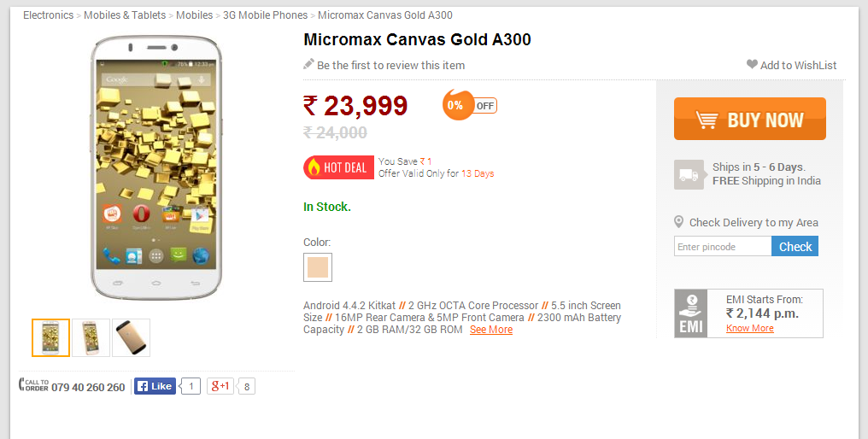Click the shipping truck icon
868x439 pixels.
689,174
